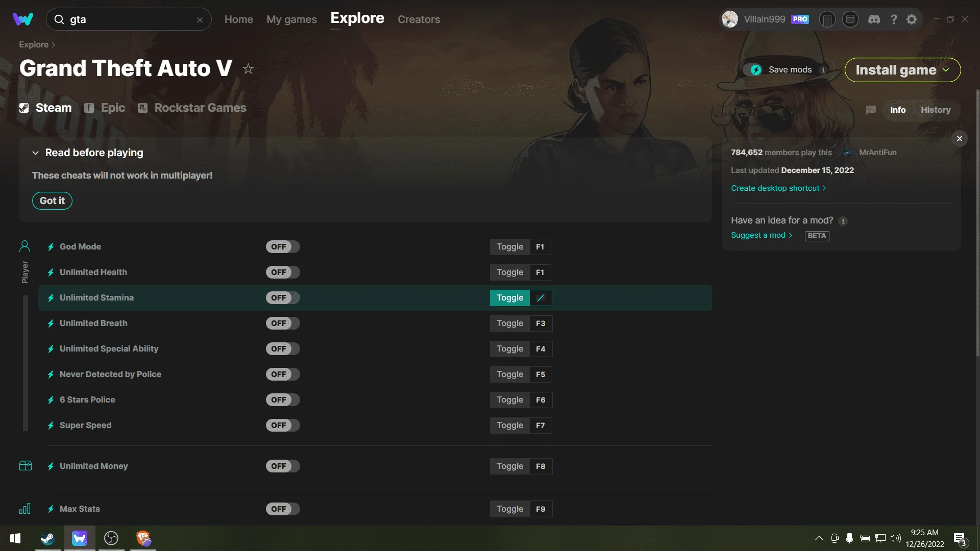Image resolution: width=980 pixels, height=551 pixels.
Task: Toggle 6 Stars Police switch
Action: pos(282,400)
